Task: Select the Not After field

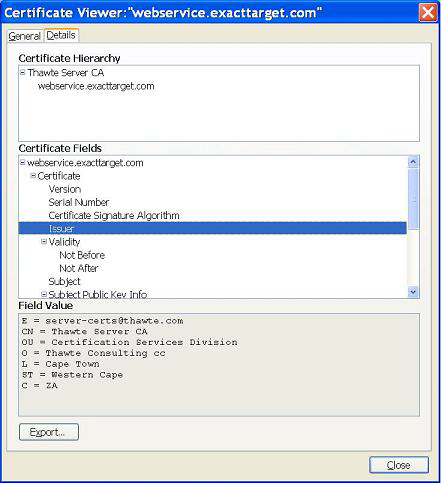Action: click(x=79, y=268)
